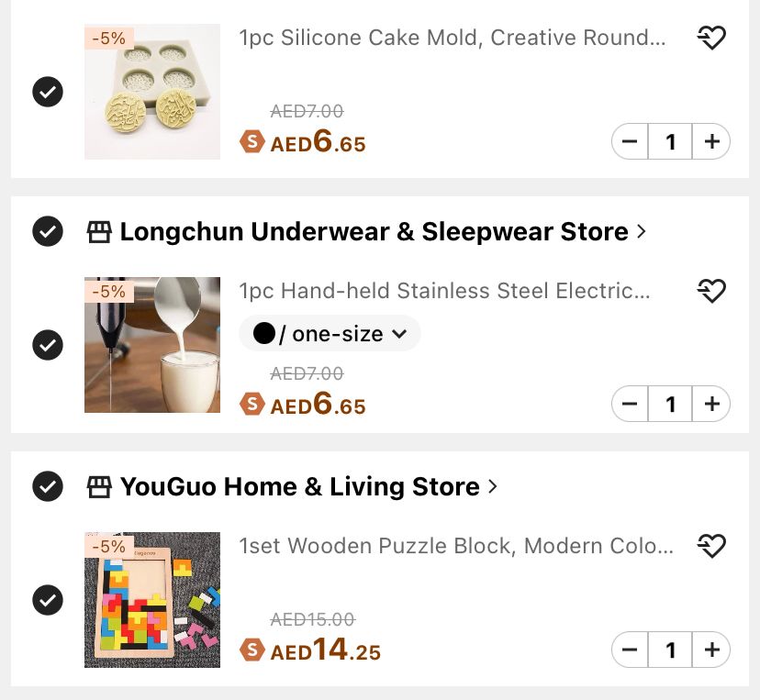The image size is (760, 700).
Task: Deselect all YouGuo Home & Living items
Action: click(x=48, y=486)
